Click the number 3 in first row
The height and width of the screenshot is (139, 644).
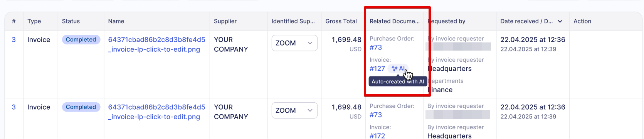(x=14, y=40)
